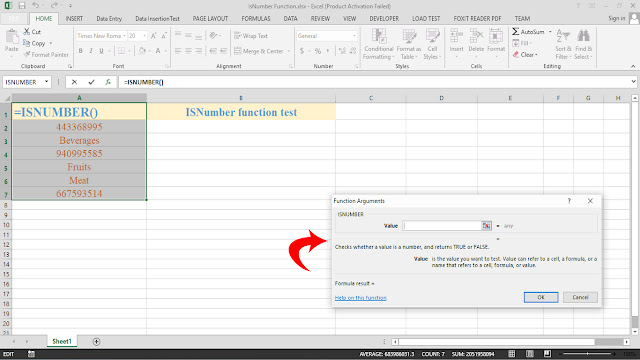Switch to Page Layout view in status bar
Screen dimensions: 640x360
(529, 354)
